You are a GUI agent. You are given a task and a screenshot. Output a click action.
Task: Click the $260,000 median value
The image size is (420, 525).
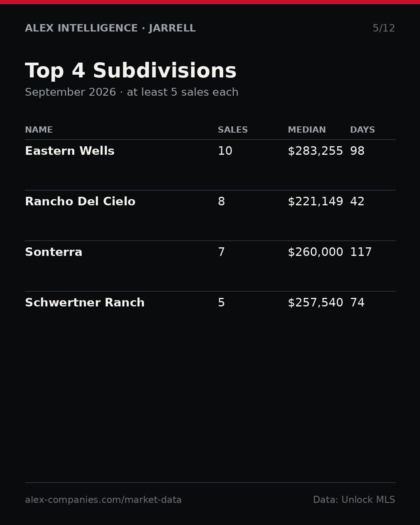[315, 252]
